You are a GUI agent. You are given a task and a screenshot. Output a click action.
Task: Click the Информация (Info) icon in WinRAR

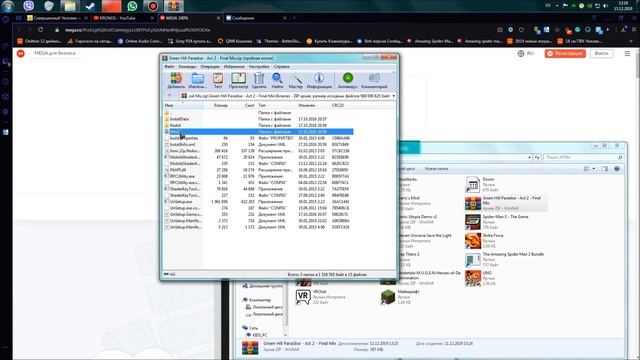(x=319, y=80)
